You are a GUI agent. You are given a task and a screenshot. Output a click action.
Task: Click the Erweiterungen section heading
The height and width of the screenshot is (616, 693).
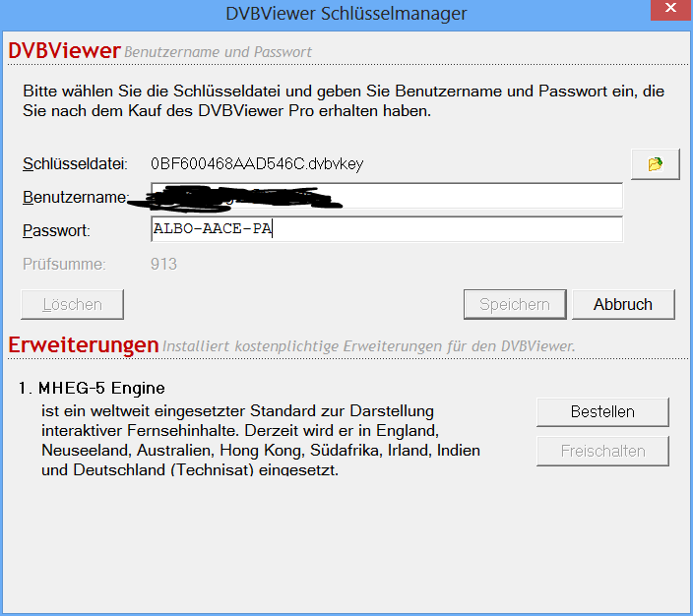pyautogui.click(x=83, y=344)
